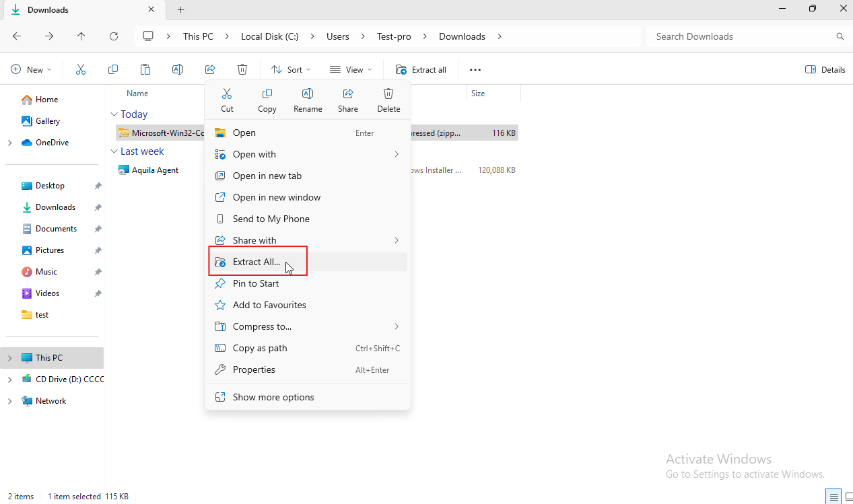Click the Share icon in context menu
Image resolution: width=853 pixels, height=504 pixels.
[x=348, y=94]
